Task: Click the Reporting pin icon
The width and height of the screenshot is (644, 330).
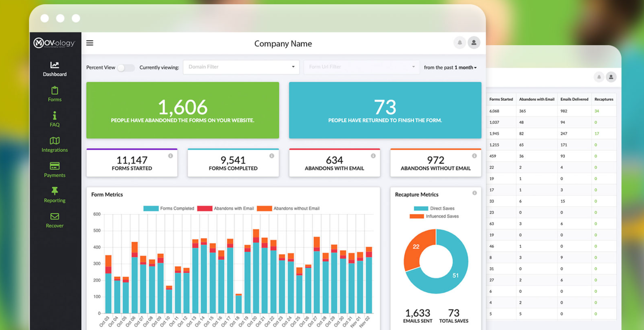Action: pos(54,191)
